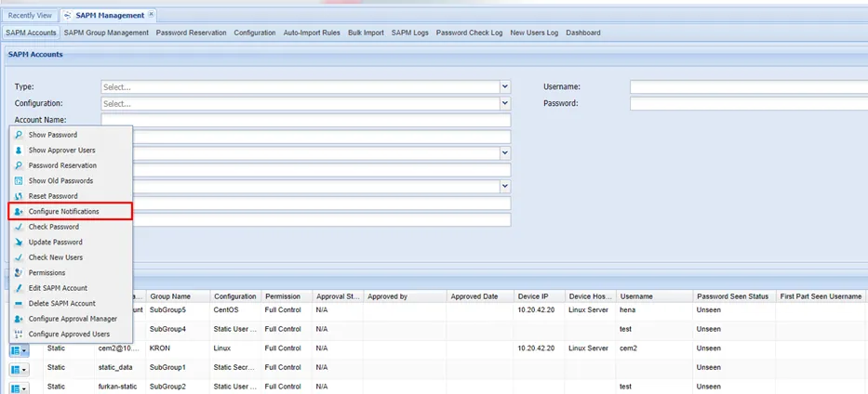The image size is (868, 394).
Task: Switch to Password Check Log tab
Action: pos(470,33)
